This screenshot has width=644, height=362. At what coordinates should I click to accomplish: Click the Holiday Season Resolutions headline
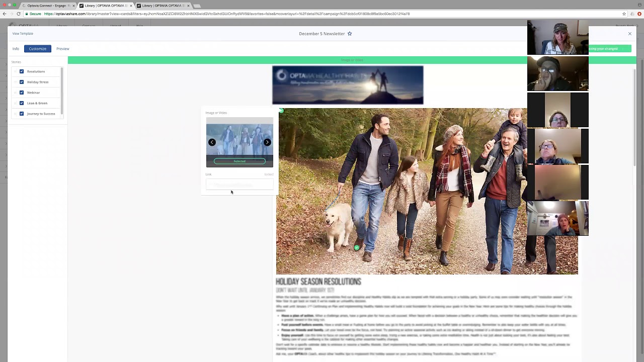[318, 282]
